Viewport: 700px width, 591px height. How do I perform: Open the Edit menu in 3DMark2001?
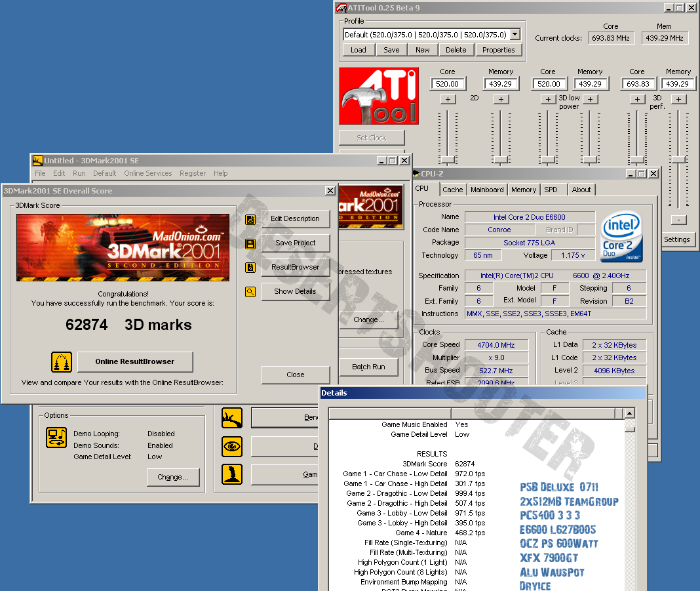pos(59,173)
